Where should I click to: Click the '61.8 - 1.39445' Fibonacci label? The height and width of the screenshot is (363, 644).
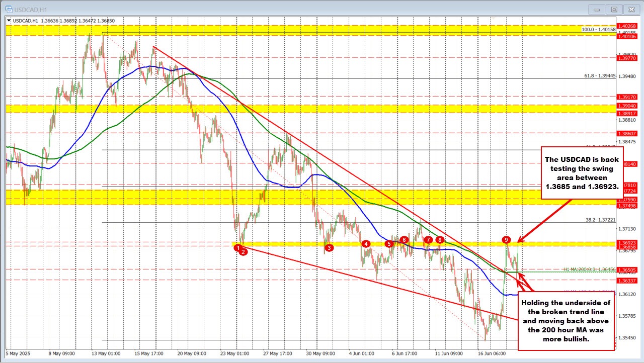pos(600,75)
